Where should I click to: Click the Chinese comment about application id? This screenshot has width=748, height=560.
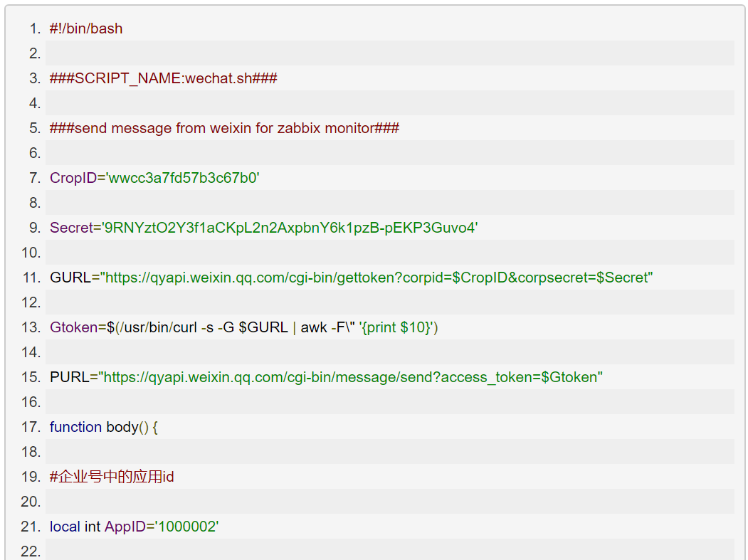pos(112,477)
